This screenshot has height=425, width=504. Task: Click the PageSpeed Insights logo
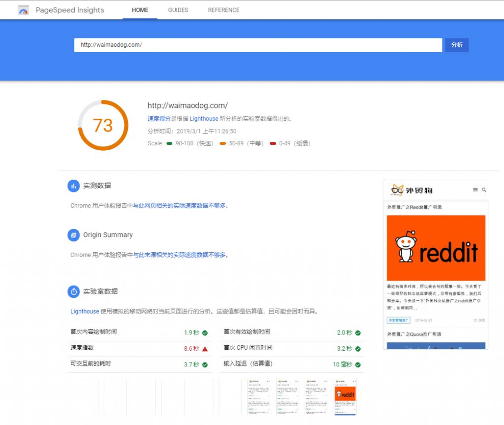[23, 10]
